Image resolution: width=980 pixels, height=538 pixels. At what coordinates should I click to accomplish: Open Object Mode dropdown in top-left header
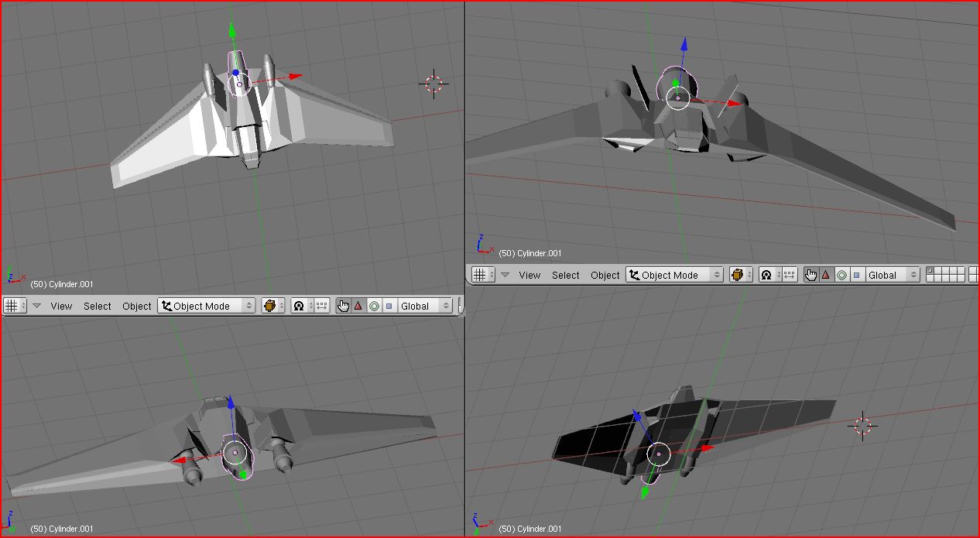pos(206,306)
